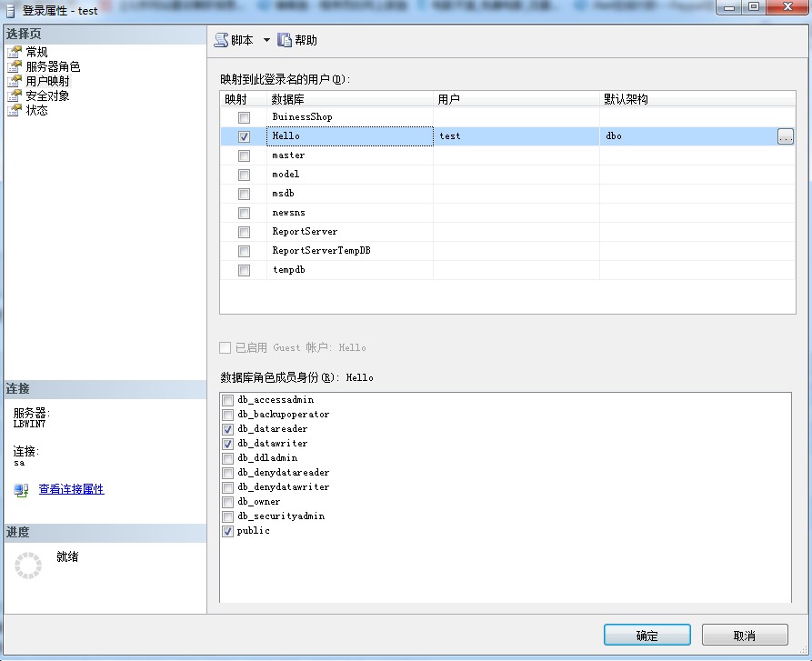Check the model mapping checkbox
812x661 pixels.
(x=244, y=175)
